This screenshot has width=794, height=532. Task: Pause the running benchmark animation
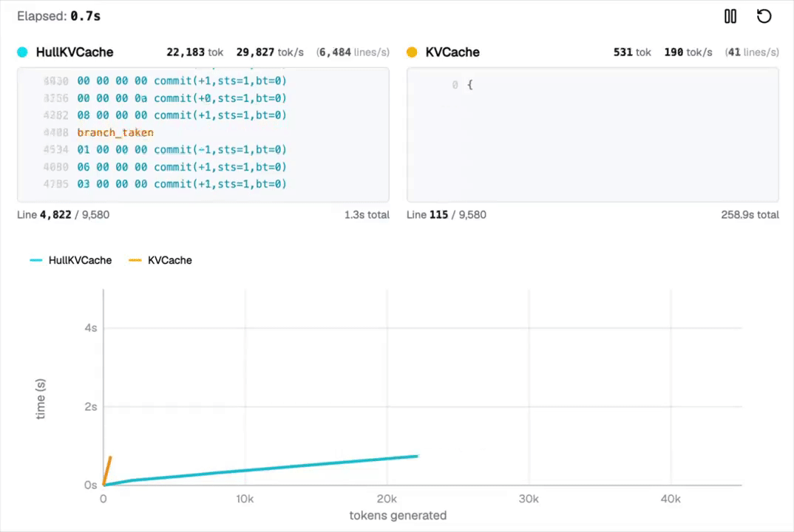pos(730,16)
